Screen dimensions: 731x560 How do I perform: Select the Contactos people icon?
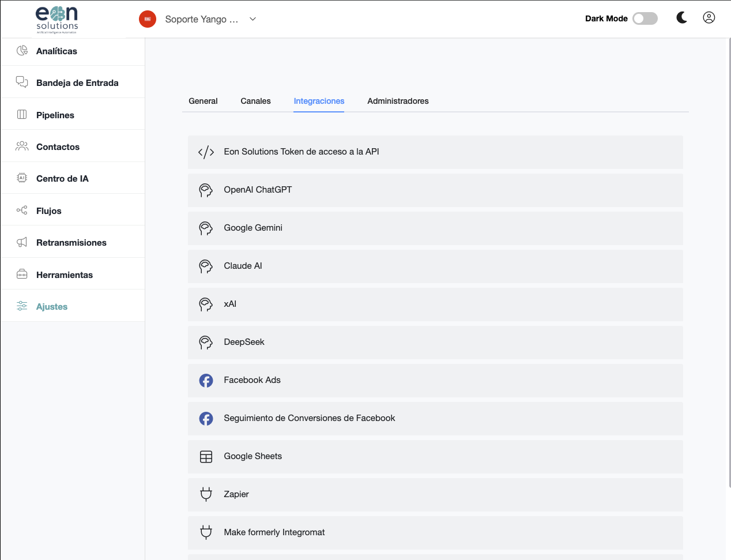22,146
